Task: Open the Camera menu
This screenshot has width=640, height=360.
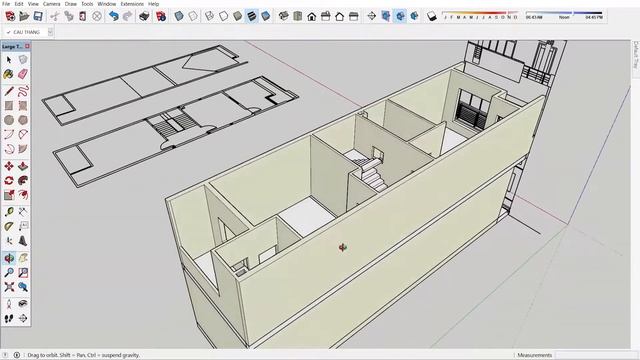Action: pos(52,4)
